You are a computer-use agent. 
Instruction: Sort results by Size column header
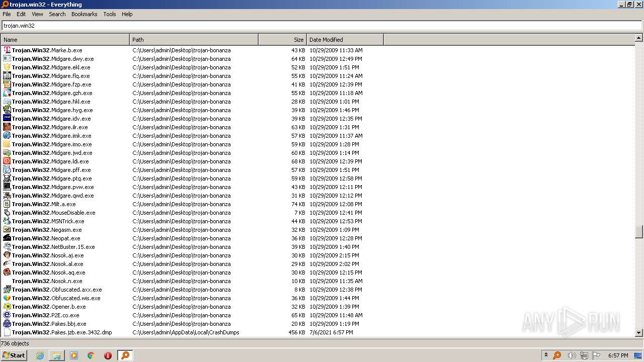(x=282, y=40)
